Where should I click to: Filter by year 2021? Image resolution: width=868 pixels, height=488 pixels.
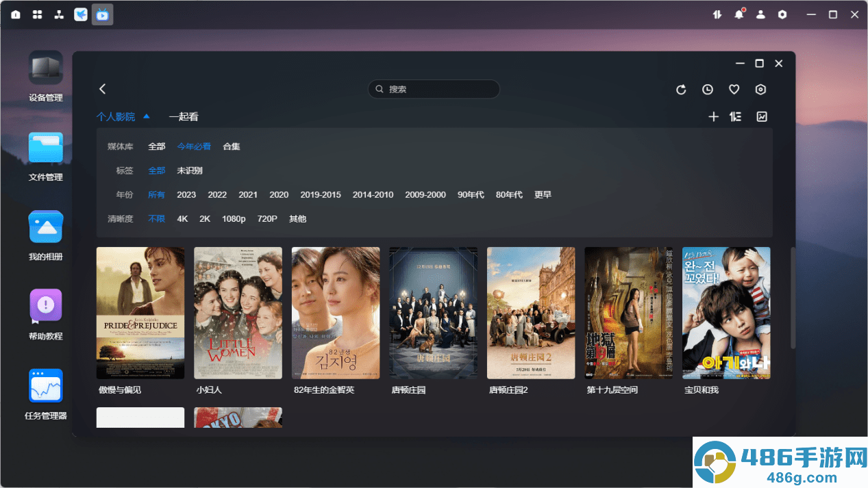click(248, 195)
